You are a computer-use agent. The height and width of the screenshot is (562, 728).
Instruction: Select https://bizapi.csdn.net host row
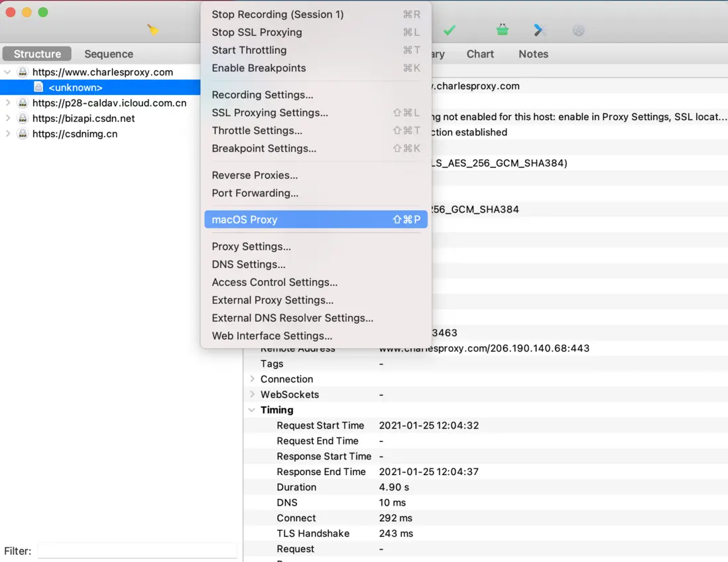point(100,118)
